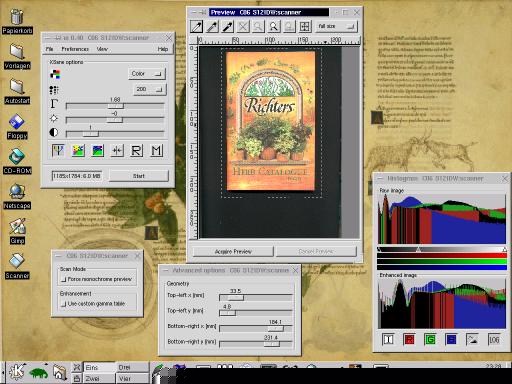Click the Bottom-right x slider handle
This screenshot has height=384, width=512.
(x=275, y=329)
